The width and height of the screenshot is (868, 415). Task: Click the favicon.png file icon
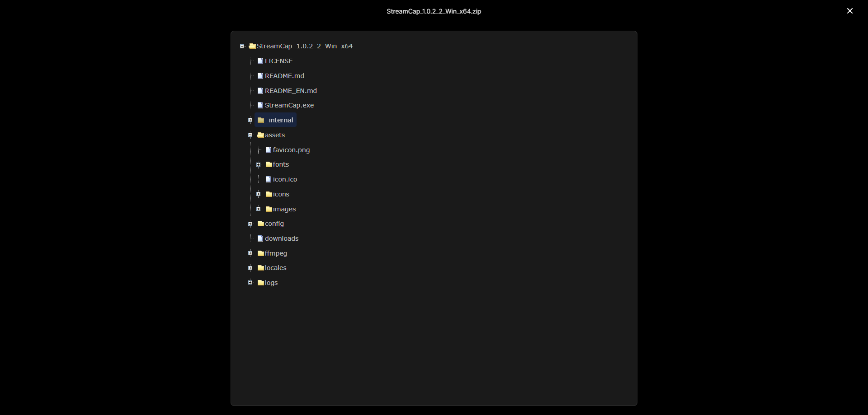[269, 150]
